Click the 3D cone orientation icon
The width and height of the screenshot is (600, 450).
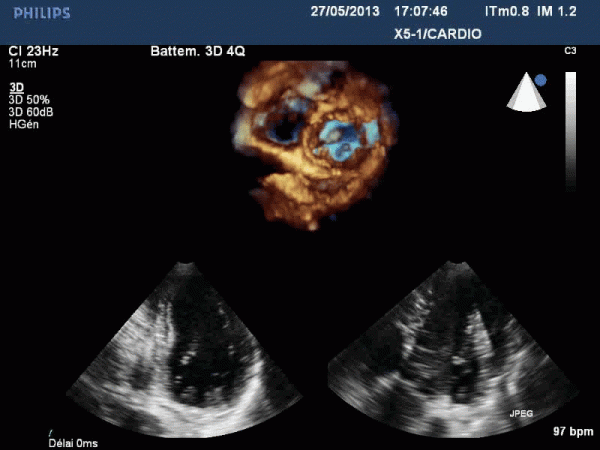pyautogui.click(x=527, y=92)
